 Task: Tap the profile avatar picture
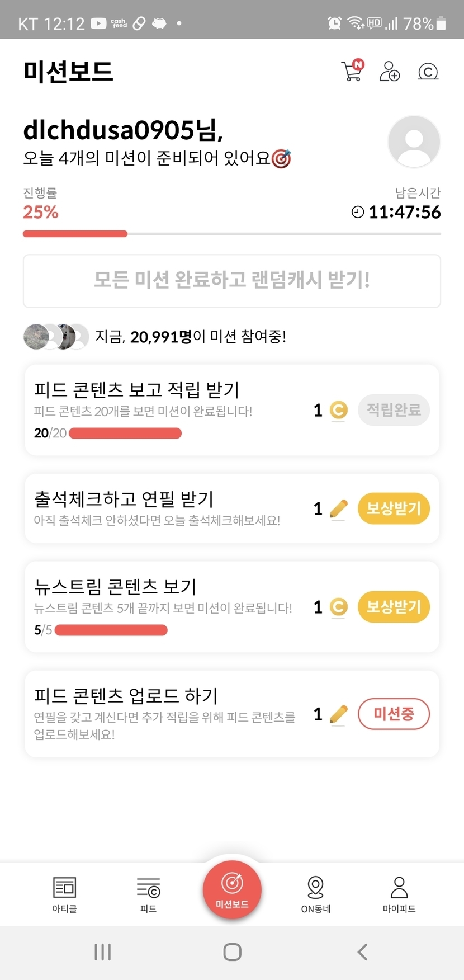click(414, 142)
